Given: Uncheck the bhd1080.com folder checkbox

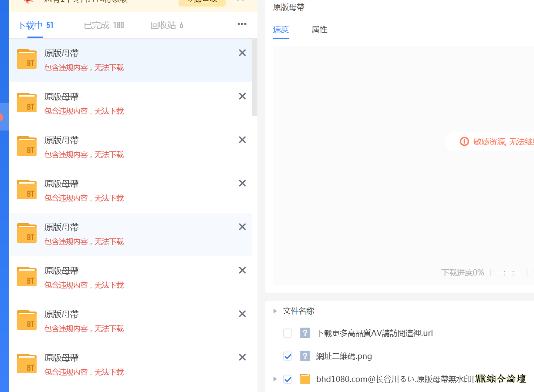Looking at the screenshot, I should pos(287,379).
